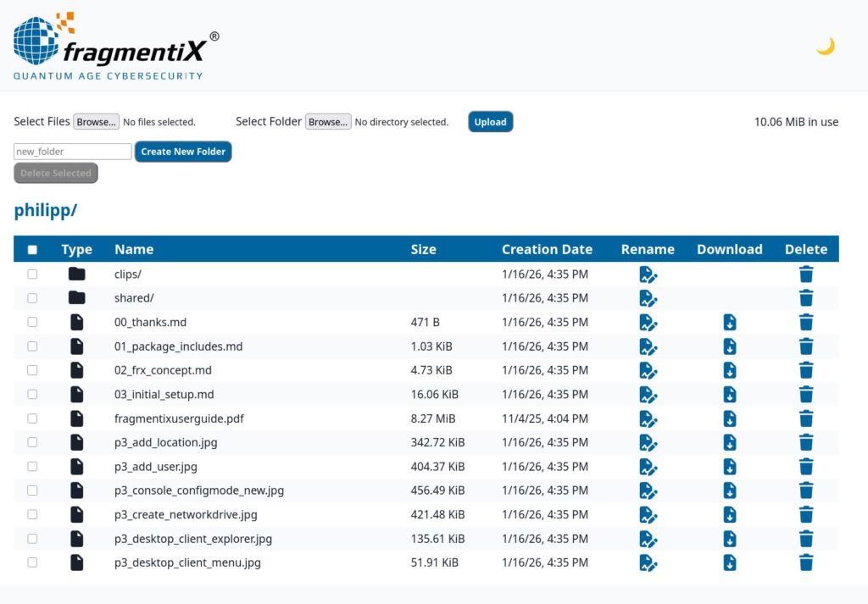
Task: Delete the shared/ folder using trash icon
Action: point(806,298)
